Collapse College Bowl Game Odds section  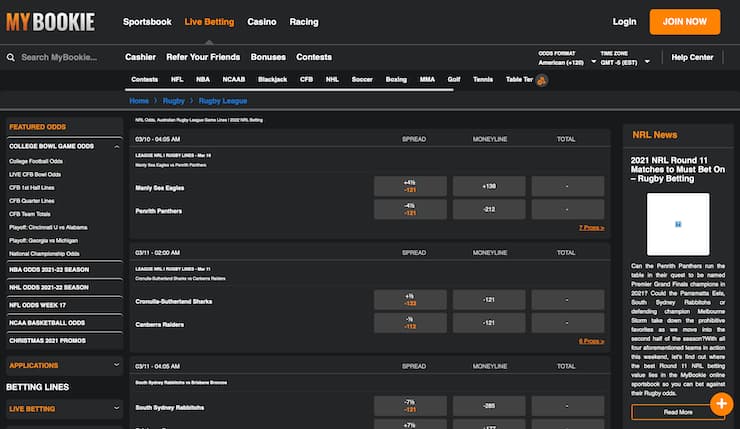pos(116,146)
